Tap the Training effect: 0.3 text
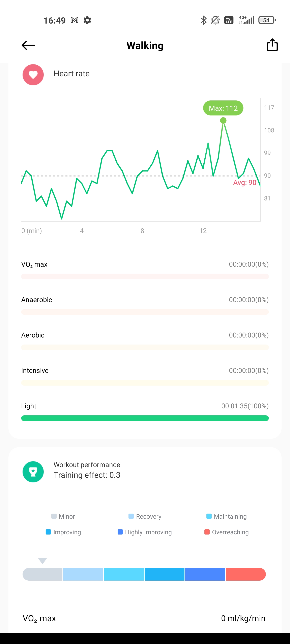The height and width of the screenshot is (644, 290). coord(87,475)
